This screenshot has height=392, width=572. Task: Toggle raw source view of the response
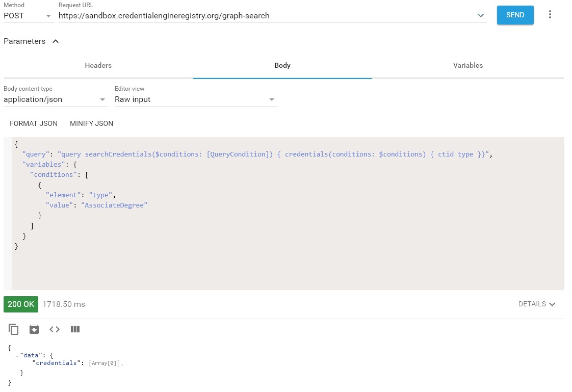coord(54,329)
